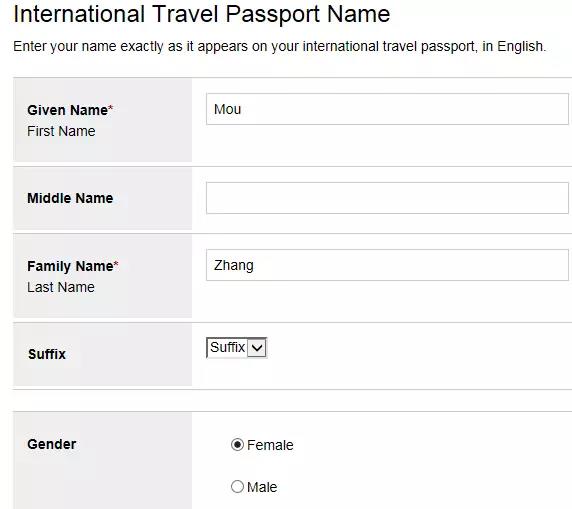Click the Last Name sublabel

pos(61,287)
